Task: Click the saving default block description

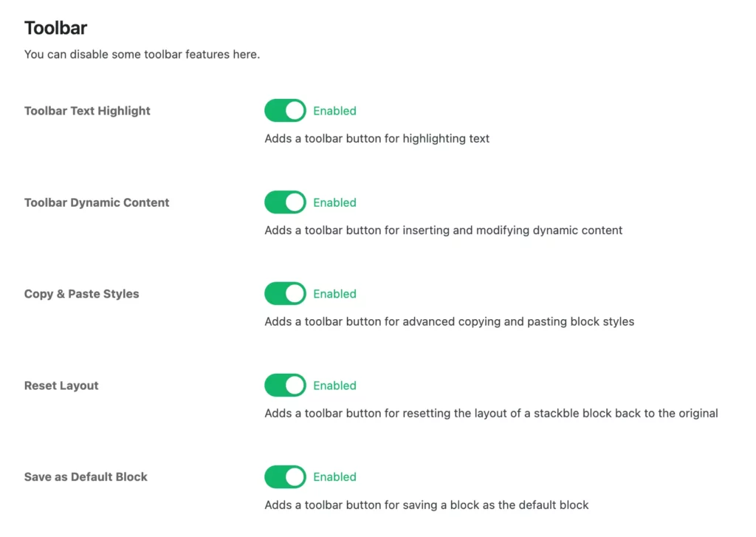Action: coord(427,504)
